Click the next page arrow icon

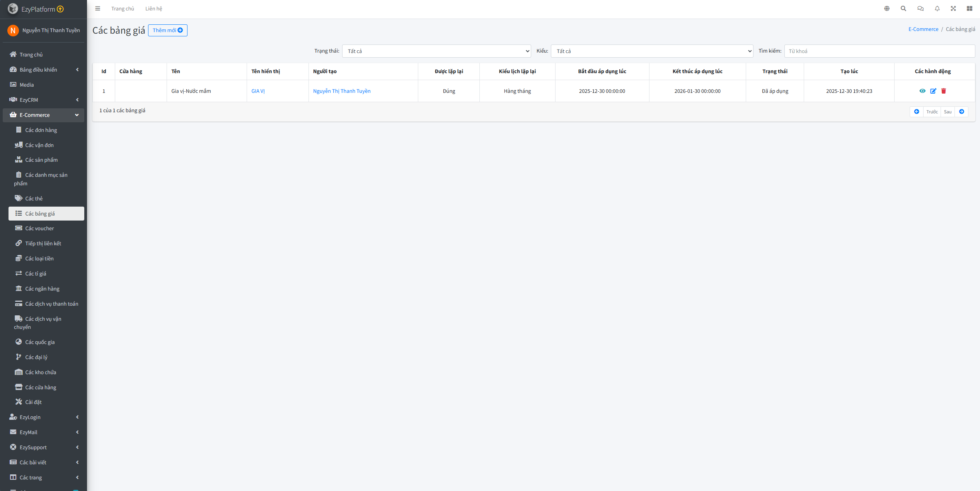click(961, 112)
